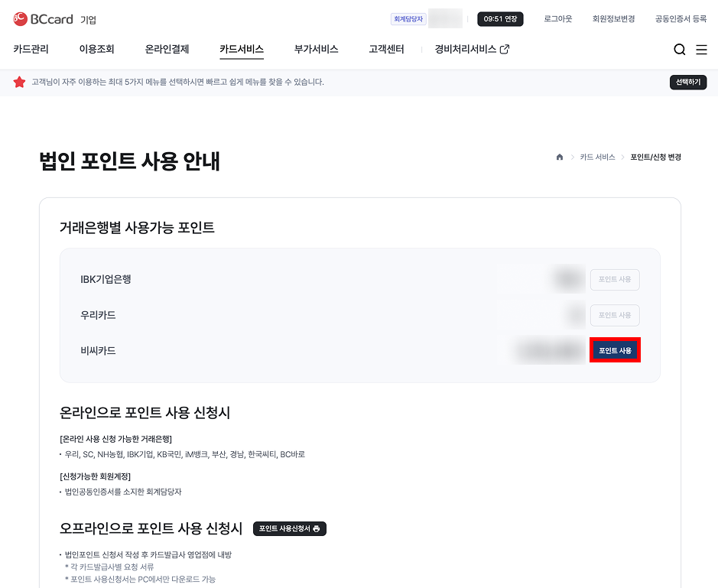The width and height of the screenshot is (718, 588).
Task: Open 경비처리서비스 external link
Action: (472, 49)
